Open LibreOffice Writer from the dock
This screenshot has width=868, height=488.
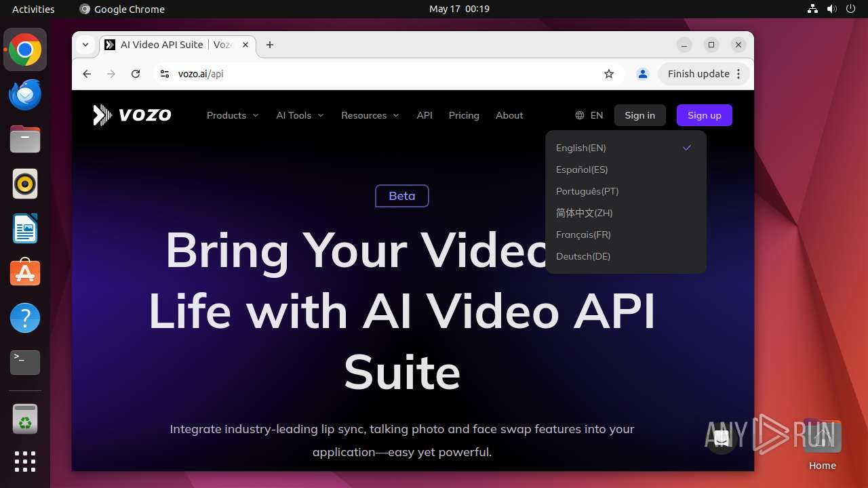(25, 228)
